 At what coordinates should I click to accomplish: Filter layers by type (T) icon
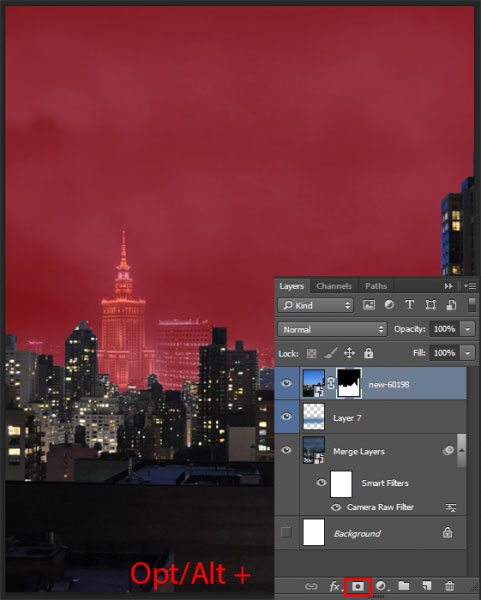409,305
